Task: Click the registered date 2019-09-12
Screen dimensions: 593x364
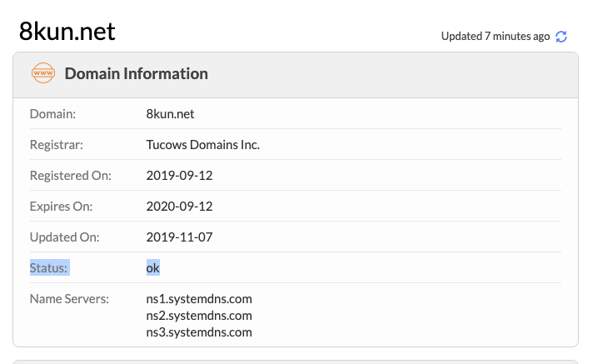Action: pos(179,176)
